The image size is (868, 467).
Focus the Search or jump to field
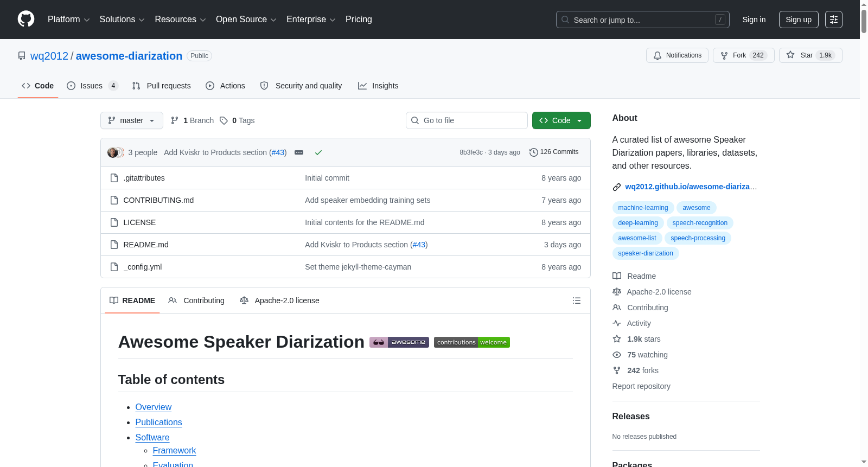pos(643,20)
